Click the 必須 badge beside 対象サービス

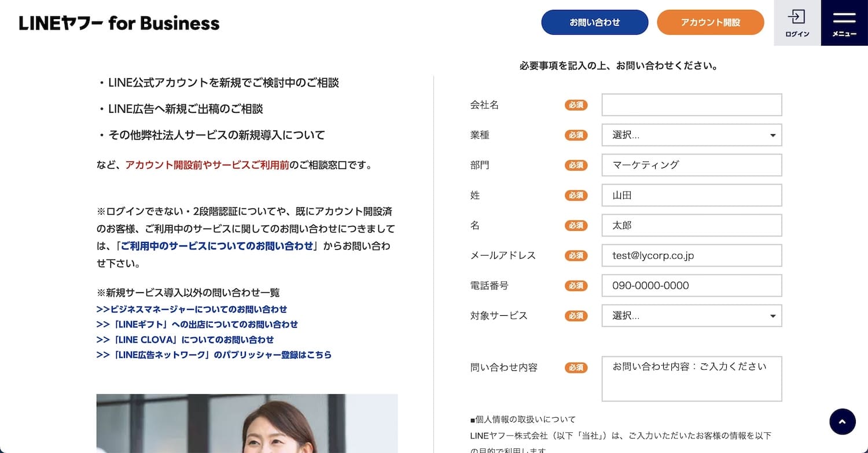point(576,315)
